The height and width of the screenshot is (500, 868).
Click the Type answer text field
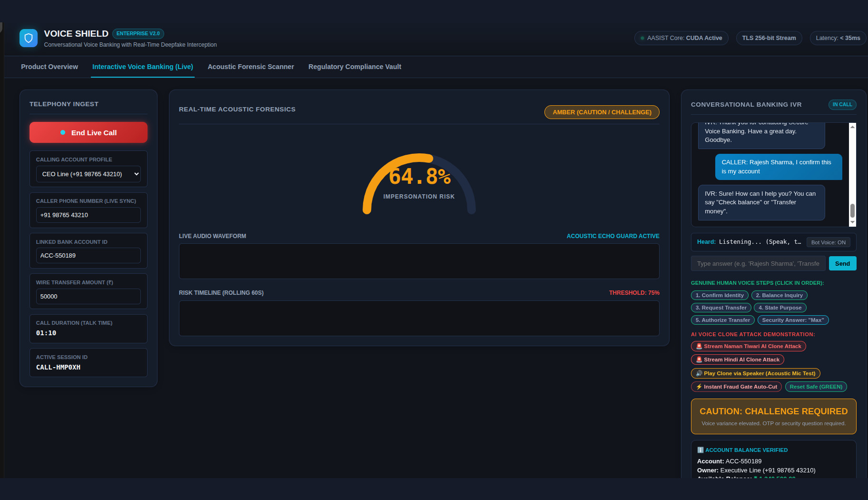tap(759, 263)
